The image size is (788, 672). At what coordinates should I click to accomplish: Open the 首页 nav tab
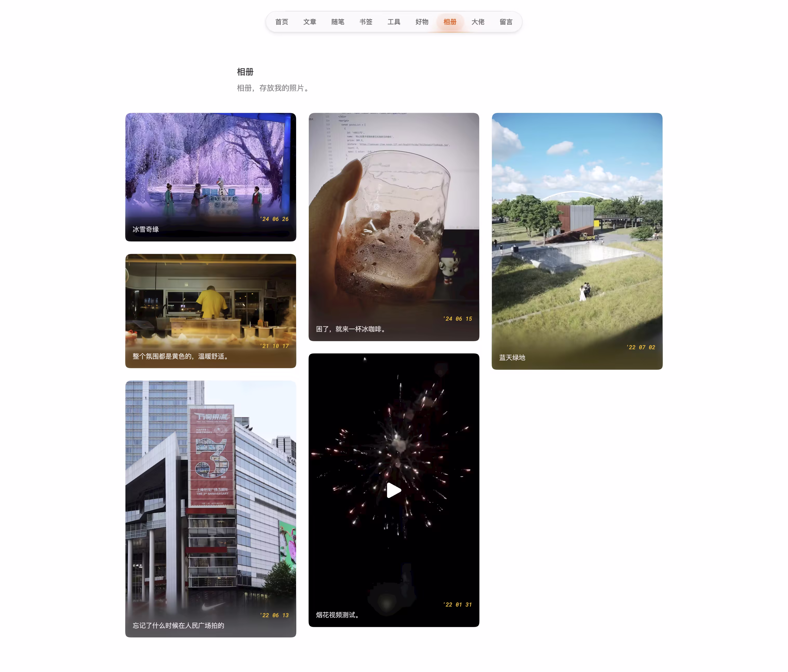coord(282,22)
